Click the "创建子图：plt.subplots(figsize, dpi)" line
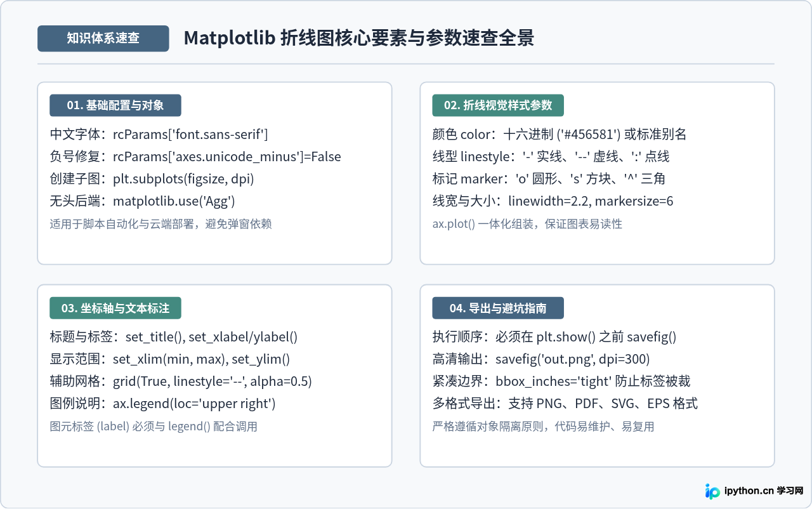The width and height of the screenshot is (812, 509). (x=152, y=179)
